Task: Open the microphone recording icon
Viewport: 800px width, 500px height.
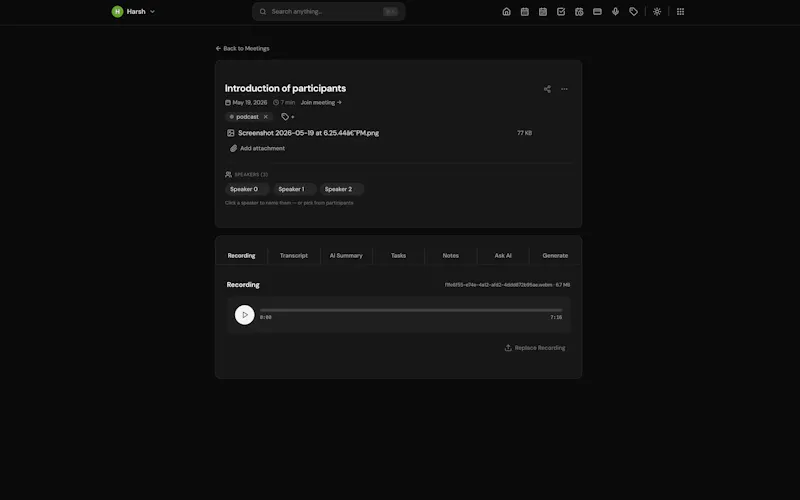Action: pyautogui.click(x=615, y=12)
